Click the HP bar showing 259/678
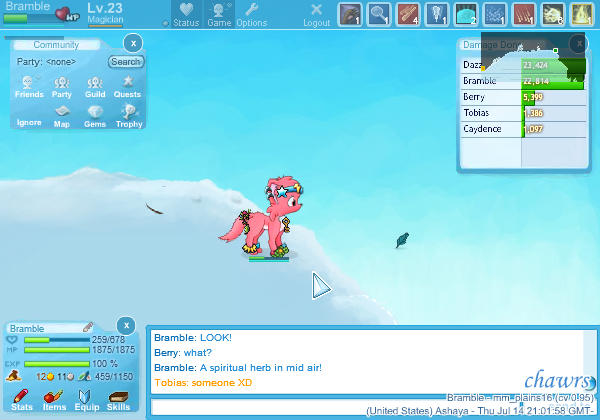 pyautogui.click(x=57, y=340)
